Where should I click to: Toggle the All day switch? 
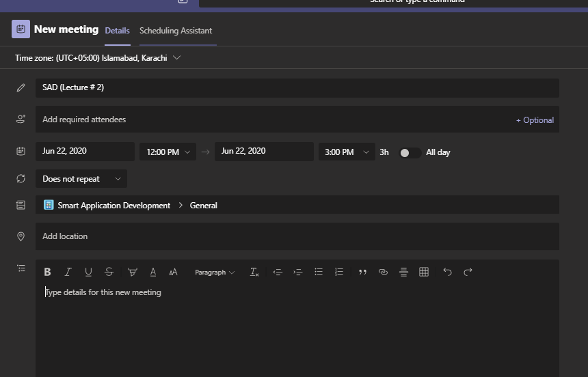click(410, 152)
